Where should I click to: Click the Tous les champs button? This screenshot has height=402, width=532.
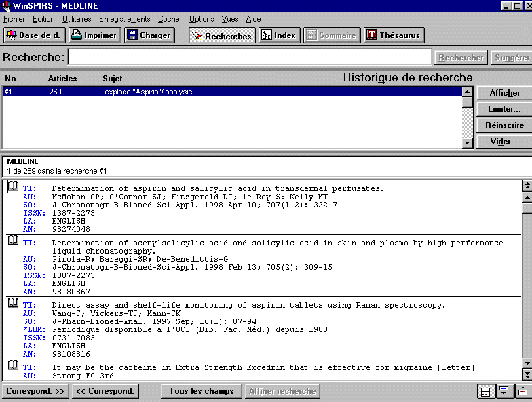[202, 391]
